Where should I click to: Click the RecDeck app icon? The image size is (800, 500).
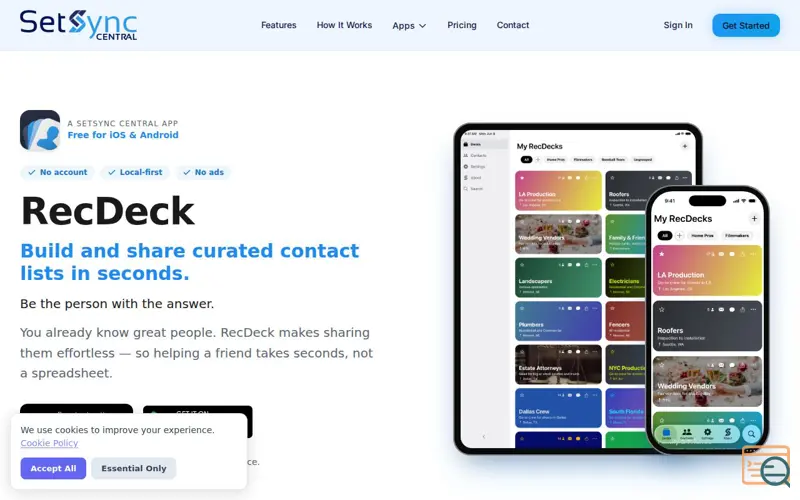tap(40, 130)
